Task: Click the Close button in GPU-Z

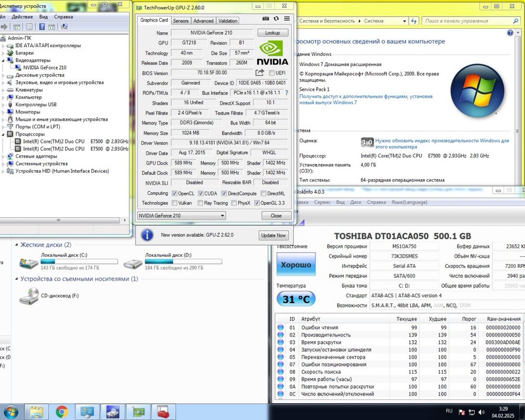Action: click(276, 216)
